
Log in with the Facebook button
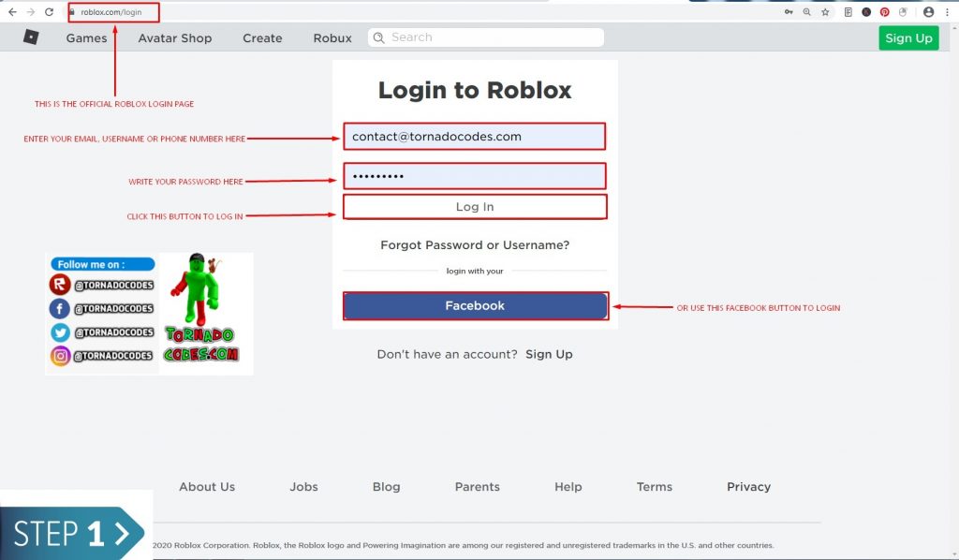tap(475, 305)
